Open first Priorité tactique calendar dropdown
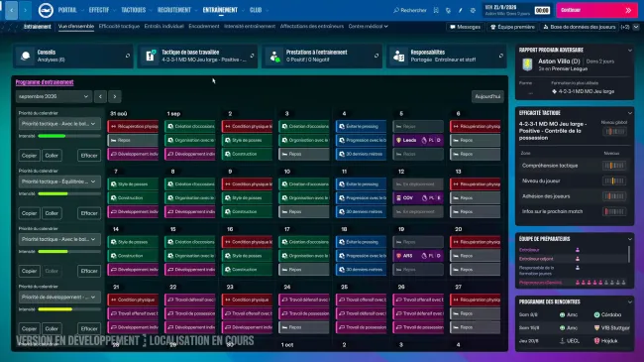Screen dimensions: 644x362 pos(59,124)
